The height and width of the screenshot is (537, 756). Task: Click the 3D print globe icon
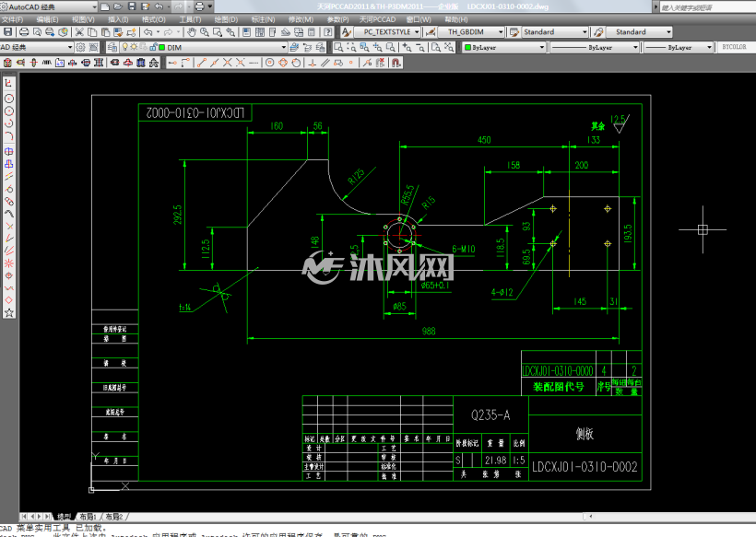point(63,32)
